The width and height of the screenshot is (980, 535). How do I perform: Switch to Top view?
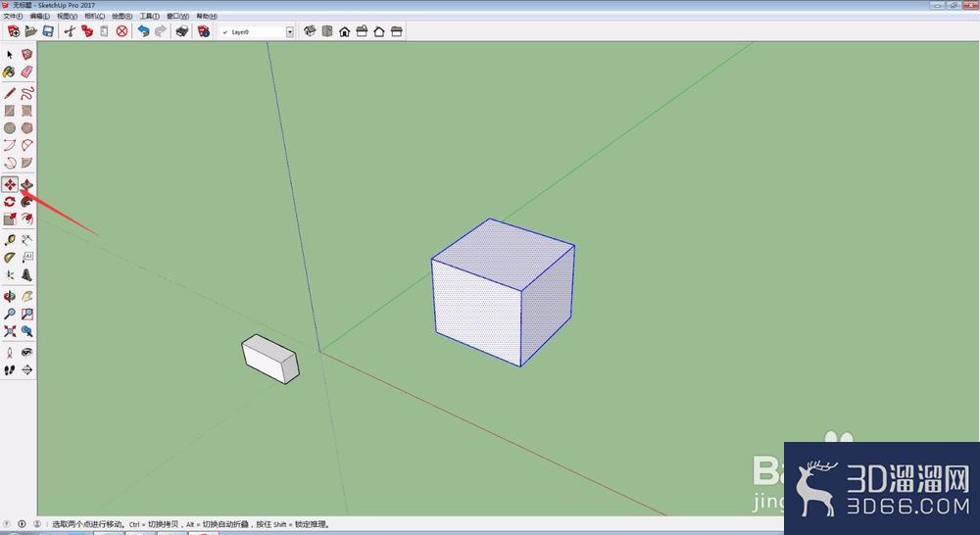(x=327, y=31)
